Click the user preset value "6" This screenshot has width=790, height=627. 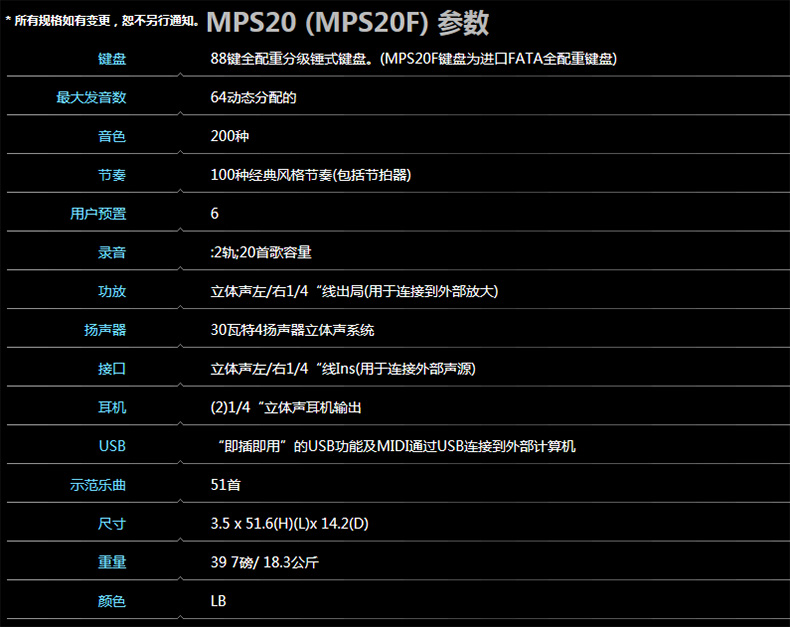[215, 214]
